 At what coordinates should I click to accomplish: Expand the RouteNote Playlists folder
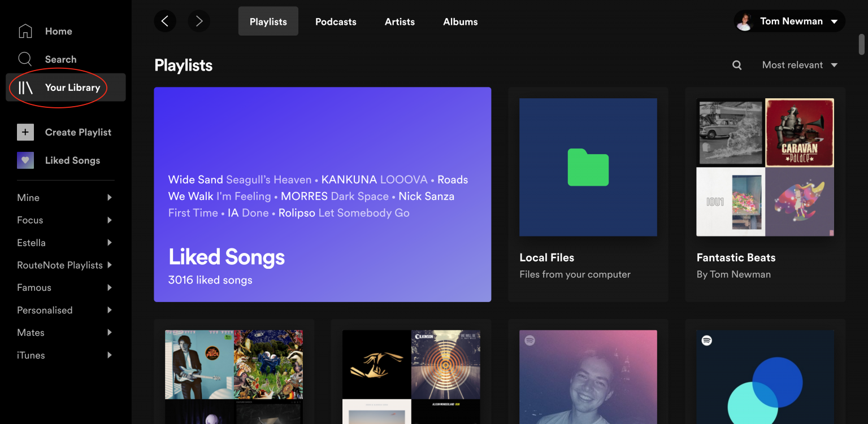110,265
